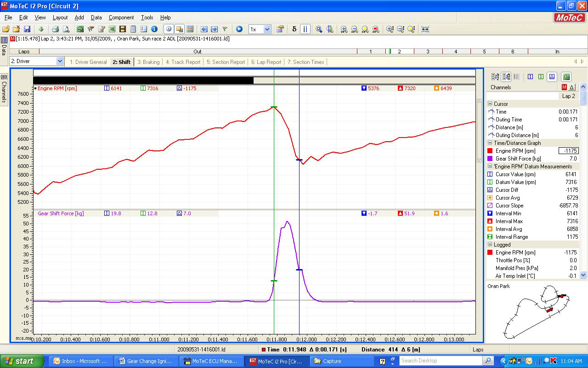Viewport: 588px width, 368px height.
Task: Click the purple Gear Shift Force swatch
Action: (491, 159)
